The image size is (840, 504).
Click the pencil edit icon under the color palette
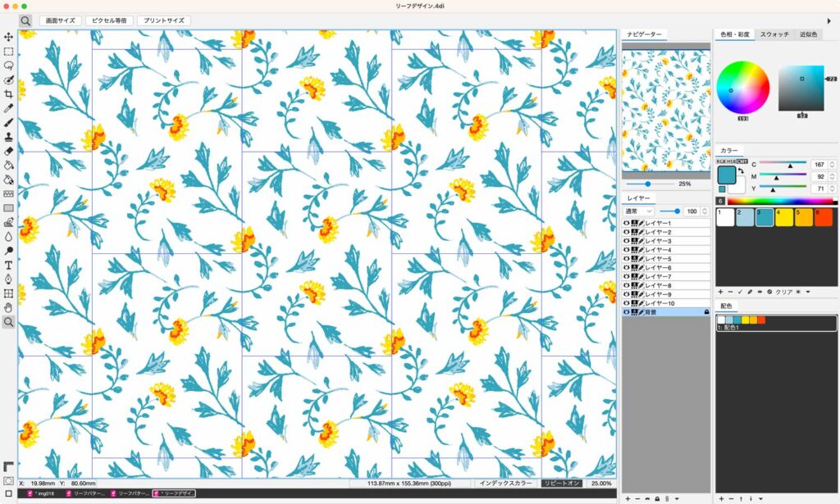click(x=750, y=292)
